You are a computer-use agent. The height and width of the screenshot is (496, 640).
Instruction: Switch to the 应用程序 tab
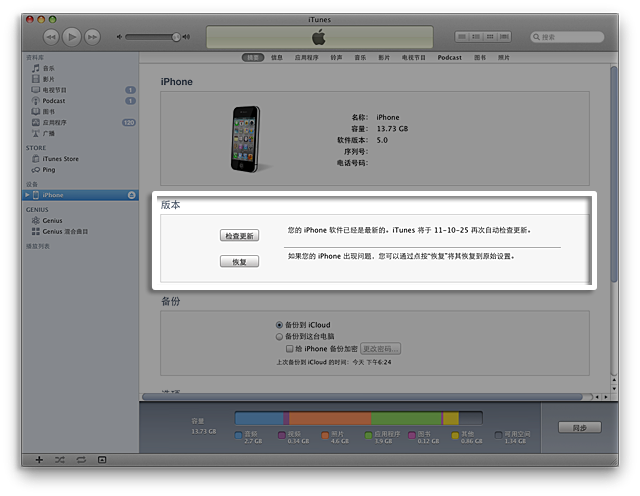(x=307, y=58)
